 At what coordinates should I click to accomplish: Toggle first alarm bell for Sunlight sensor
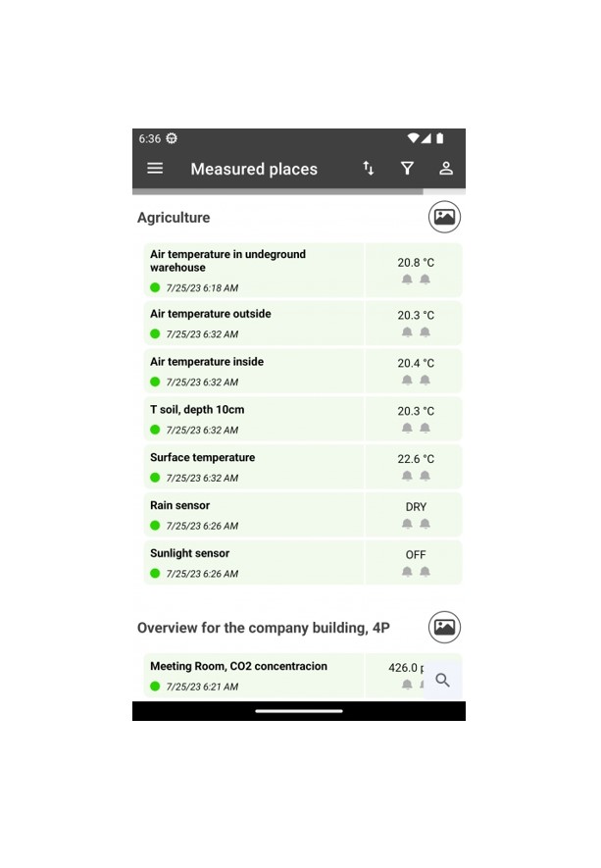[x=407, y=571]
